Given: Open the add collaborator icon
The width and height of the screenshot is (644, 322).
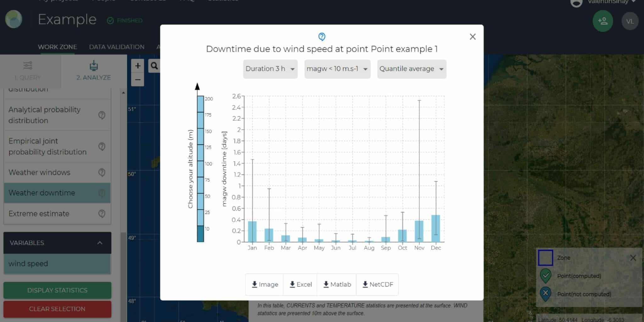Looking at the screenshot, I should (602, 21).
